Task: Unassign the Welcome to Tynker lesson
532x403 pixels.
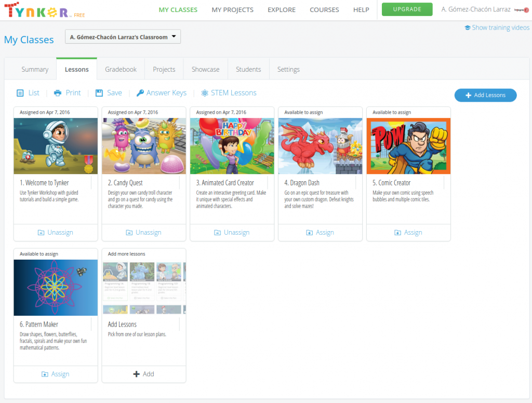Action: (x=56, y=233)
